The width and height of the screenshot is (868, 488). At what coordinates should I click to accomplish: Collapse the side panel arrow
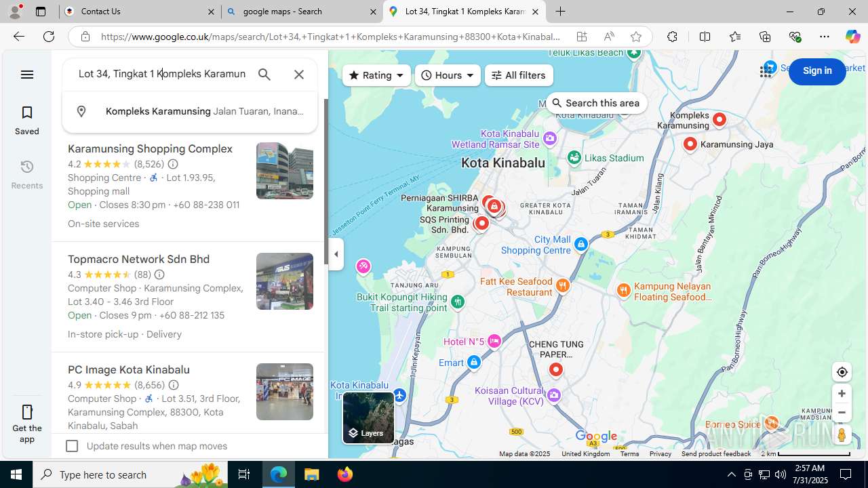(336, 254)
